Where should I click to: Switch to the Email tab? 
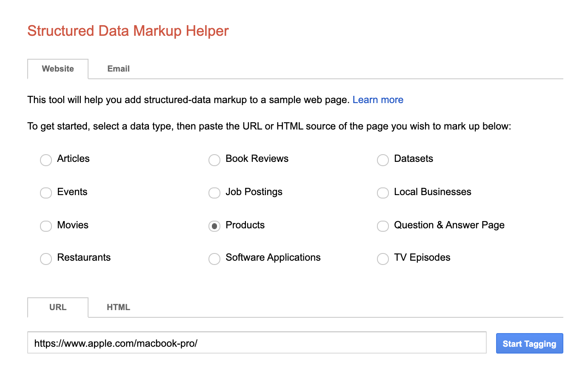coord(118,69)
